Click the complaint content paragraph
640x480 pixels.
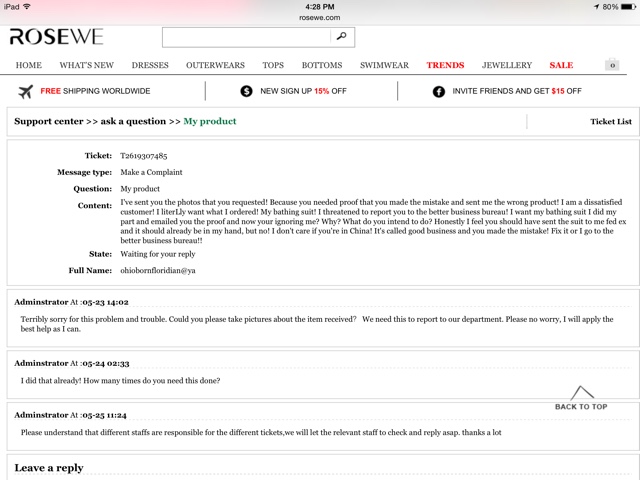click(373, 221)
